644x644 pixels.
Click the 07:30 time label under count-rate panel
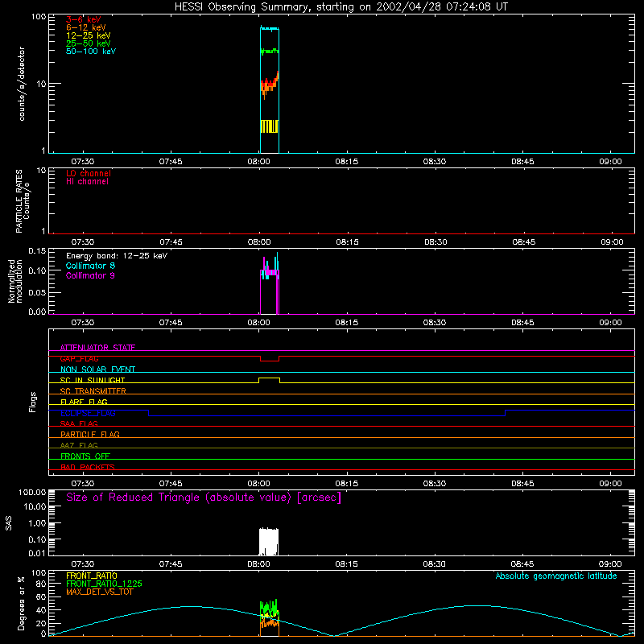(x=83, y=162)
